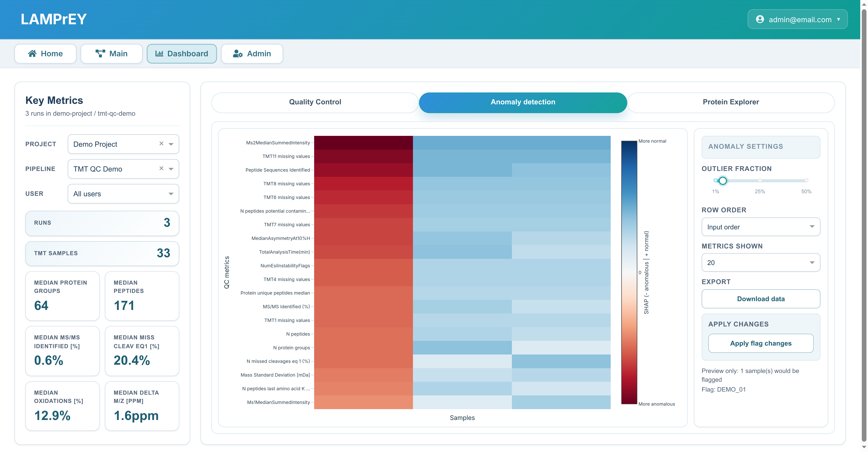Open the Row Order dropdown
The width and height of the screenshot is (868, 452).
click(x=761, y=227)
